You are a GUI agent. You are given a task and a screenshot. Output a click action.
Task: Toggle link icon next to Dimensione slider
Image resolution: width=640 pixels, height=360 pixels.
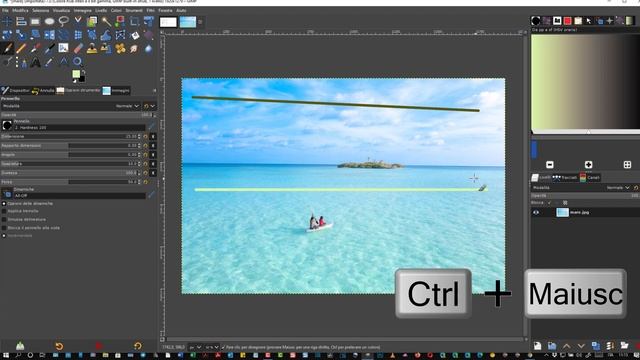153,136
